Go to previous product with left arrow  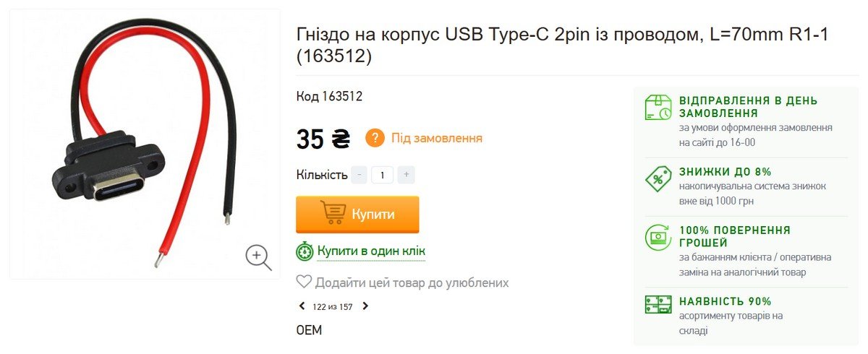[x=302, y=306]
